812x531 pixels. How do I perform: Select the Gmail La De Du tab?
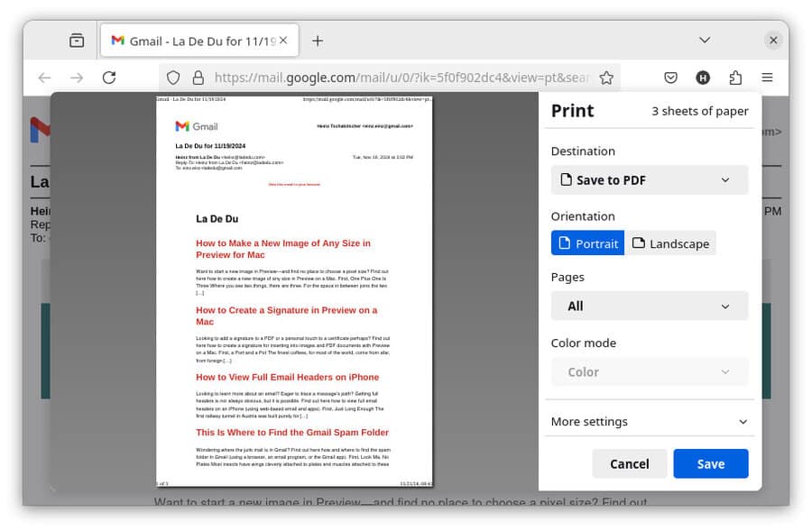pos(194,41)
